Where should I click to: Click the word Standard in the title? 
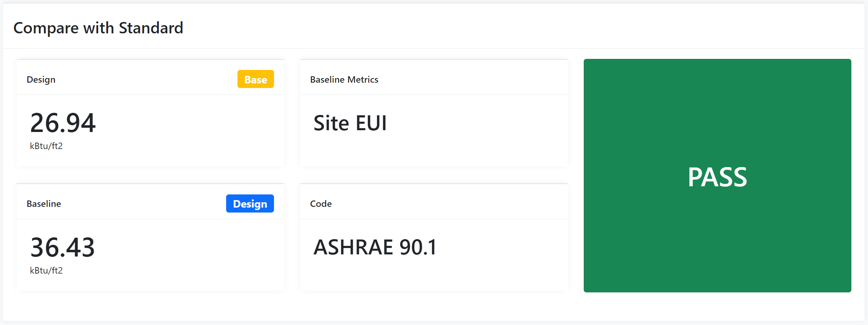(151, 28)
